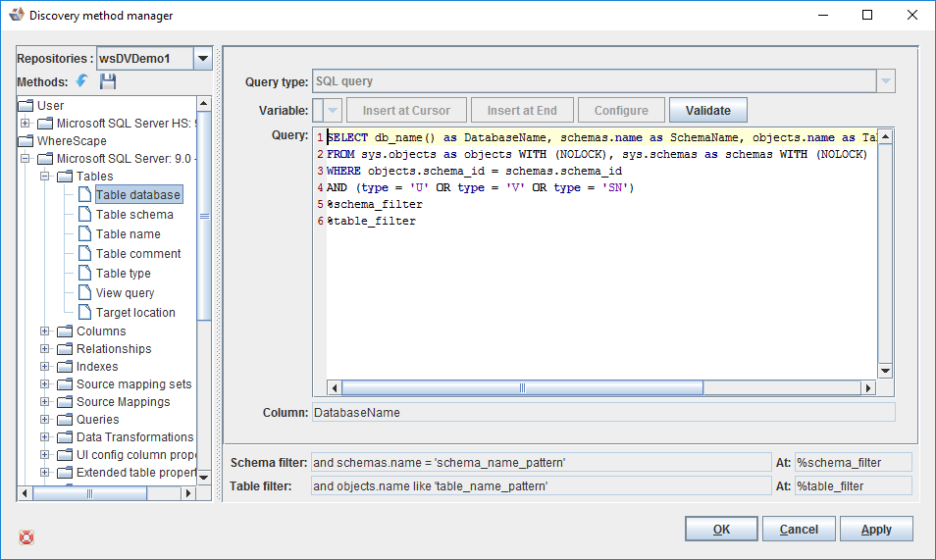
Task: Open the Repositories dropdown
Action: 203,59
